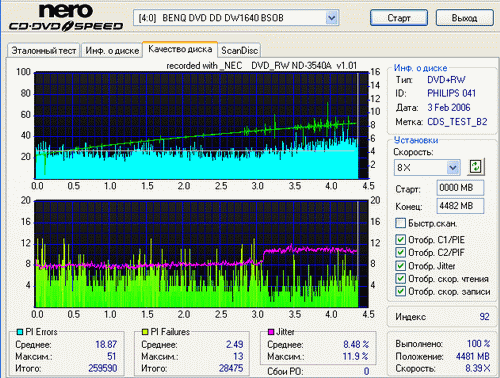Viewport: 500px width, 378px height.
Task: Uncheck the Отобр. C1/PIE checkbox
Action: tap(400, 240)
